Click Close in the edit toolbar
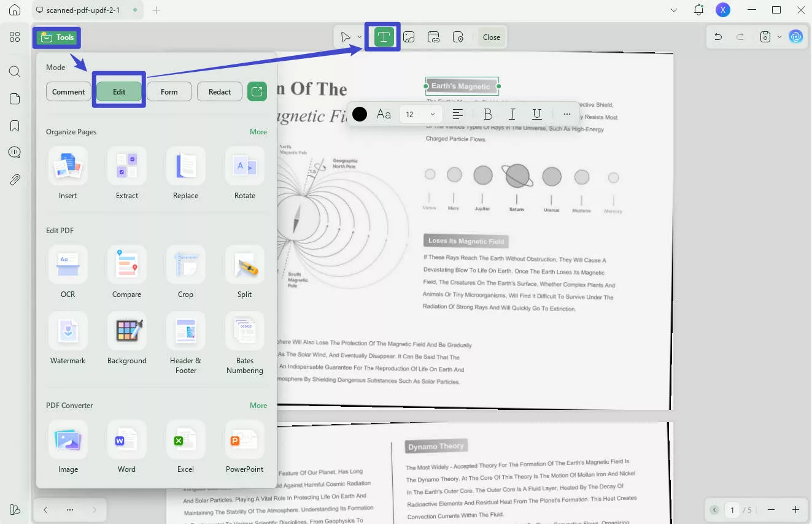The height and width of the screenshot is (524, 812). (x=492, y=37)
